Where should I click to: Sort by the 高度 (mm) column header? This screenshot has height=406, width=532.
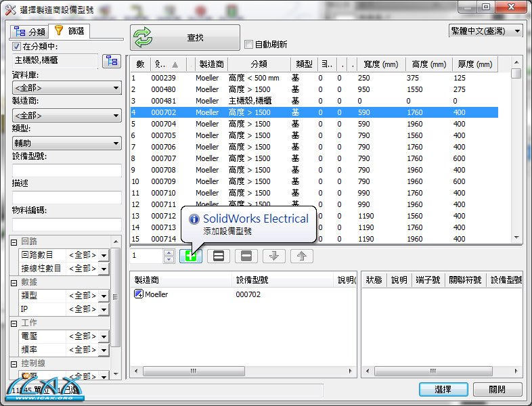click(x=429, y=64)
